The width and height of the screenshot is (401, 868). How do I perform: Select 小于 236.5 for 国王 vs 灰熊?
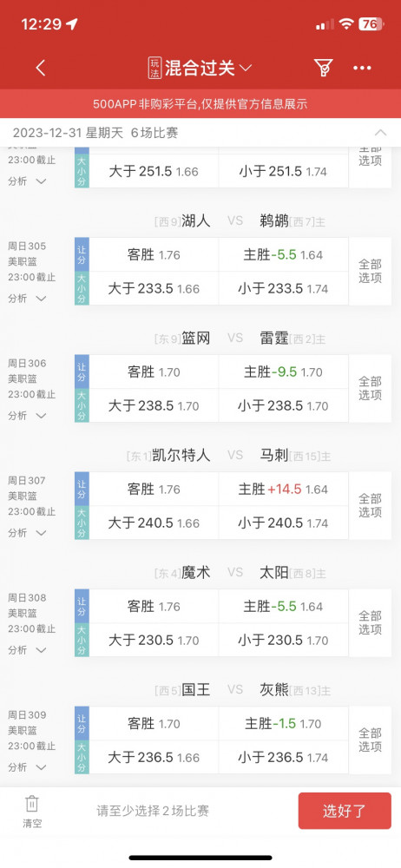pos(283,757)
